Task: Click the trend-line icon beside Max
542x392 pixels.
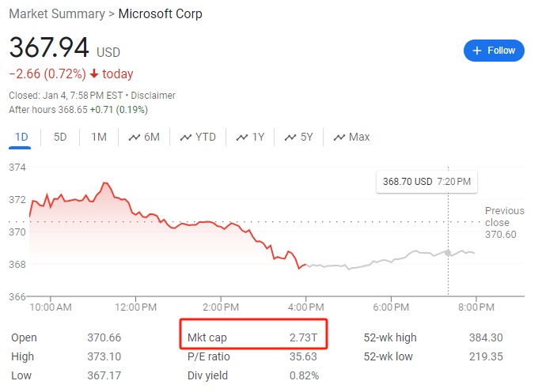Action: [x=339, y=138]
